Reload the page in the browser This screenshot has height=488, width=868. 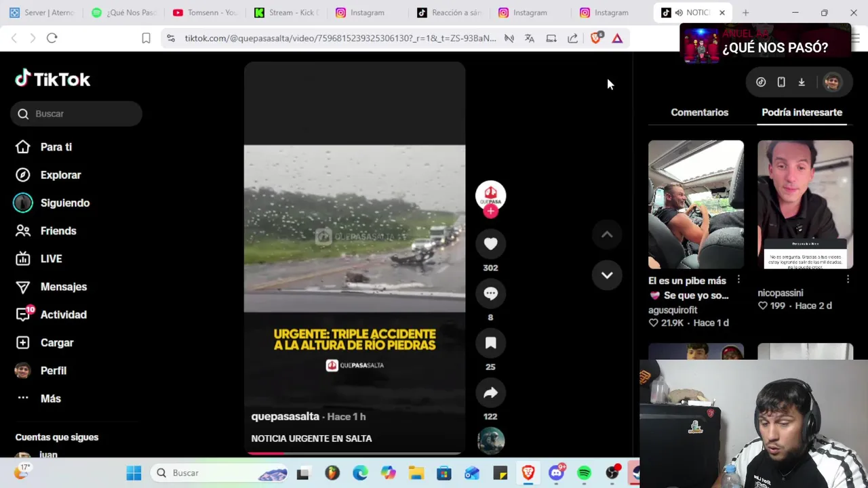pos(52,38)
